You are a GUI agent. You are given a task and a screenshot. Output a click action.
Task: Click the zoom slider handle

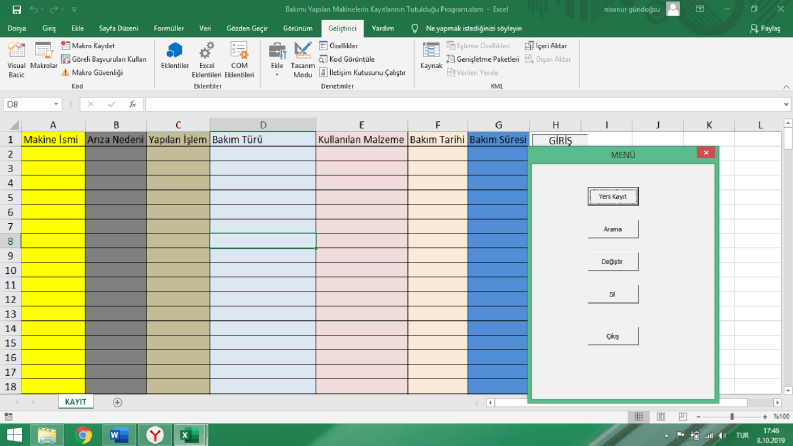pyautogui.click(x=732, y=417)
